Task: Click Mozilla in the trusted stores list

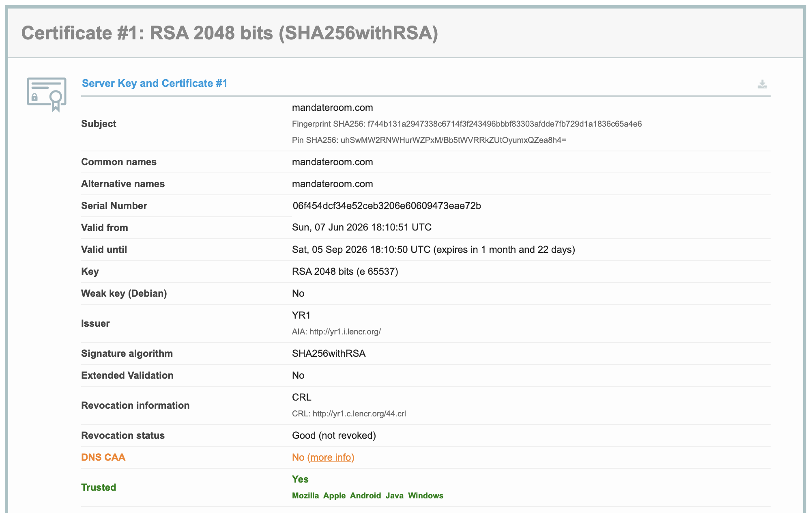Action: click(305, 496)
